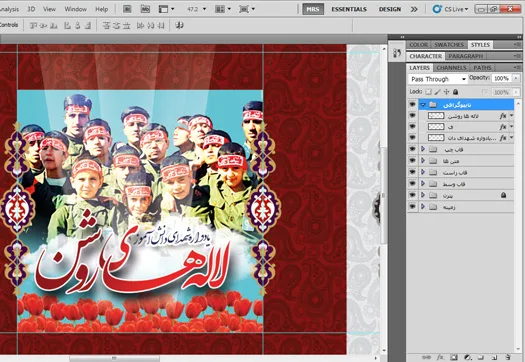525x362 pixels.
Task: Hide the selected top group layer
Action: [x=412, y=105]
